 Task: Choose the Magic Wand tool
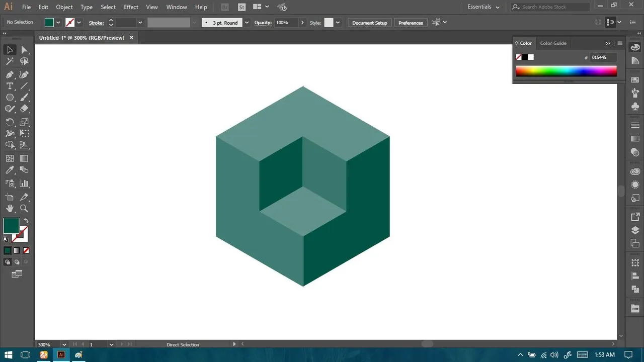tap(10, 61)
